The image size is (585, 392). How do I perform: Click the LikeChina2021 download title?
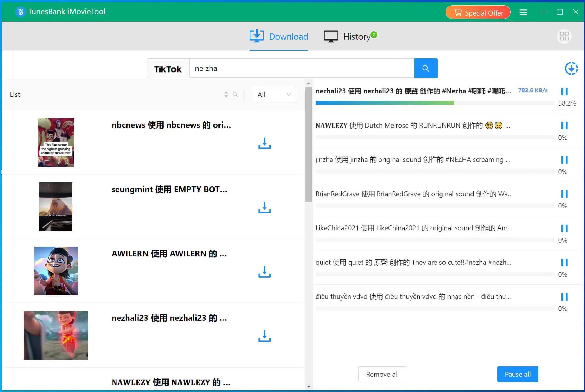pyautogui.click(x=414, y=228)
